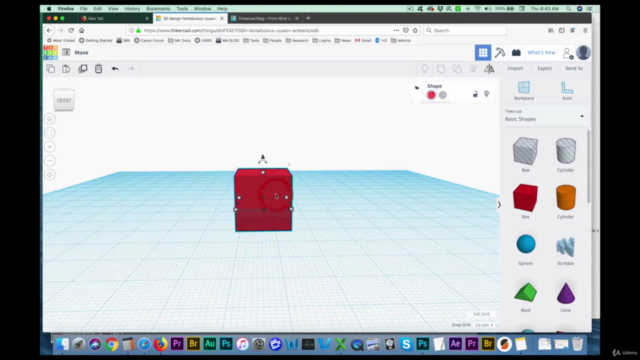Screen dimensions: 640x360
Task: Click the Tinkercad logo icon
Action: (51, 53)
